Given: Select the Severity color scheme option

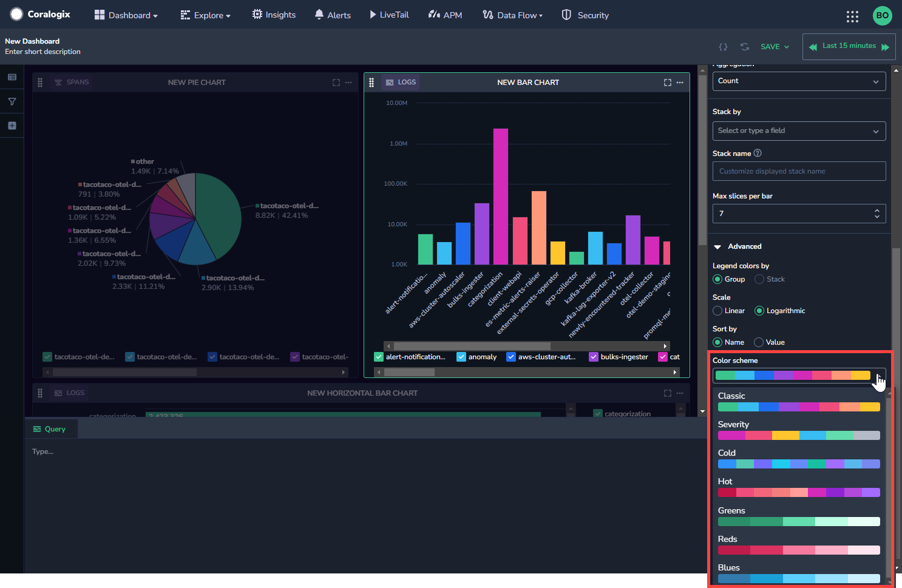Looking at the screenshot, I should coord(799,430).
